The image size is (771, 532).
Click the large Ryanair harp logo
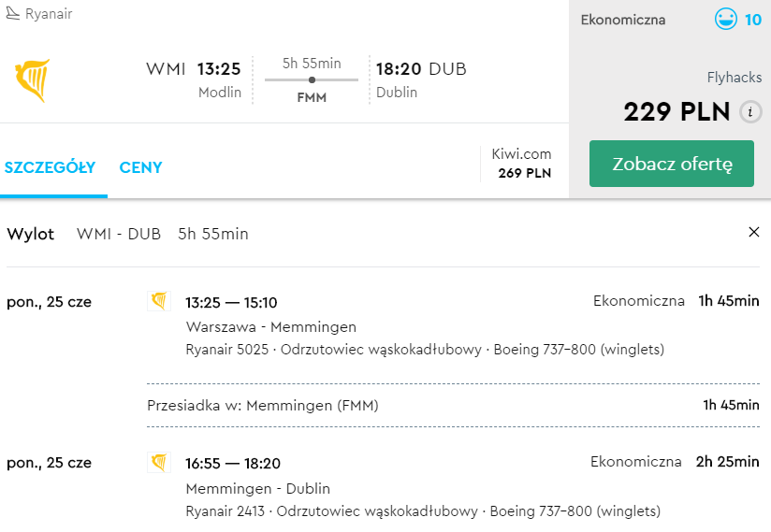(33, 80)
